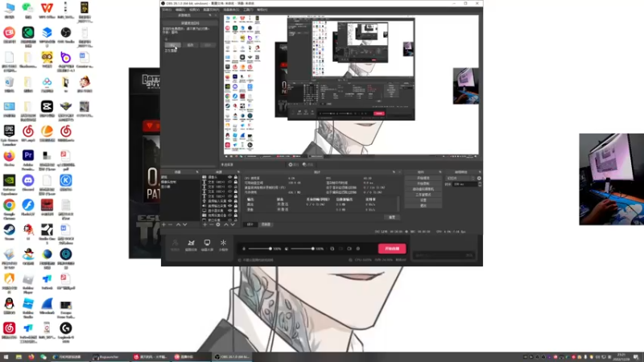Open the File menu in OBS
This screenshot has height=362, width=644.
point(167,10)
